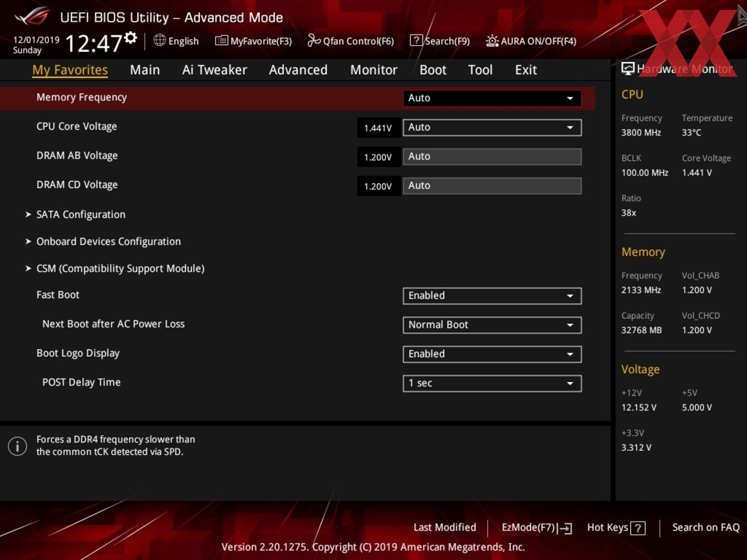Switch to the Advanced tab

(298, 70)
